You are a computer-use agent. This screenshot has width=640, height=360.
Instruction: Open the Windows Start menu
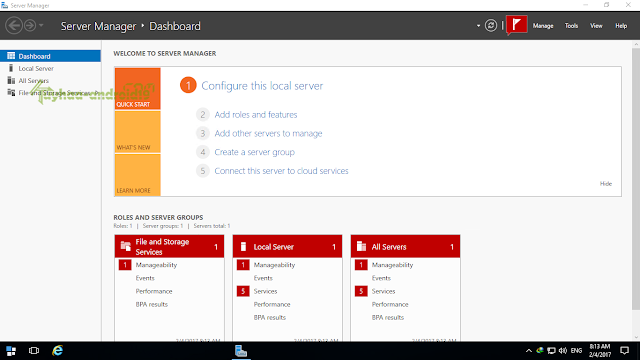(11, 351)
